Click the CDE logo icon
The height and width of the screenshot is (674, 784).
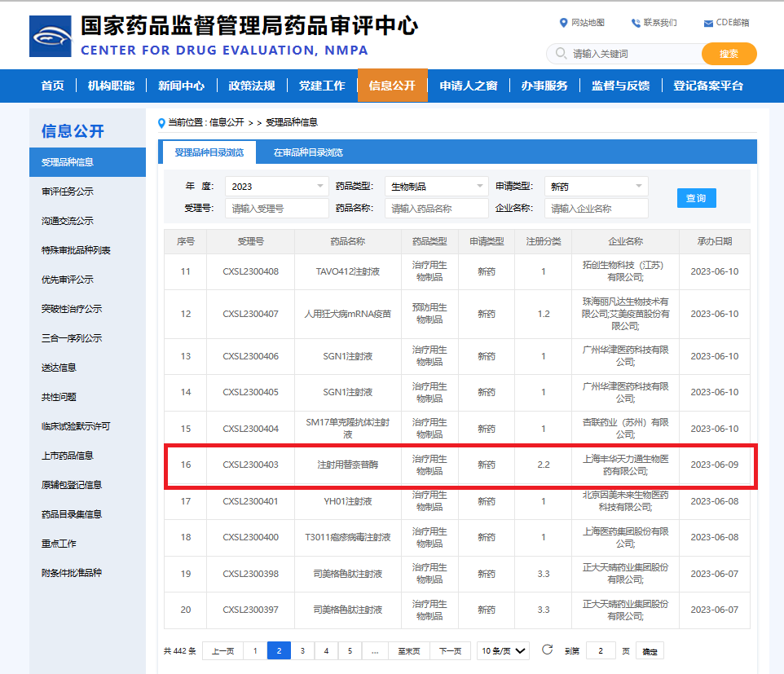[x=51, y=36]
